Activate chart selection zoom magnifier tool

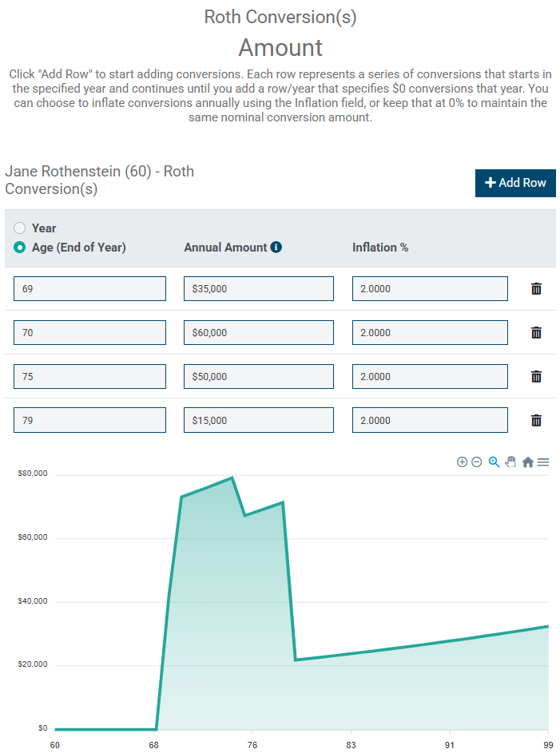point(494,462)
